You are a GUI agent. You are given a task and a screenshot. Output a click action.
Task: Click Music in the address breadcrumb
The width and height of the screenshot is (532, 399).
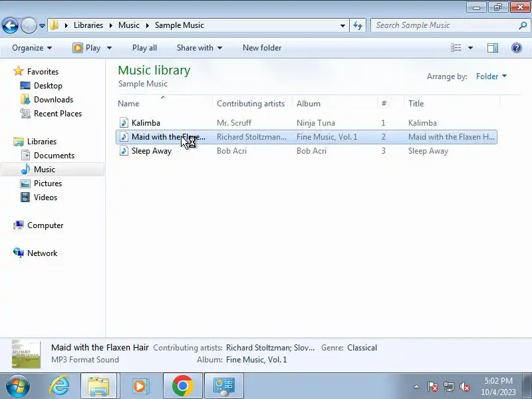pyautogui.click(x=129, y=25)
